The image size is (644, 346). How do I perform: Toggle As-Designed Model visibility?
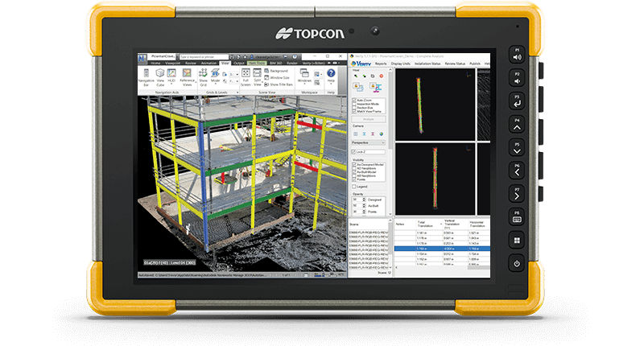[x=354, y=165]
